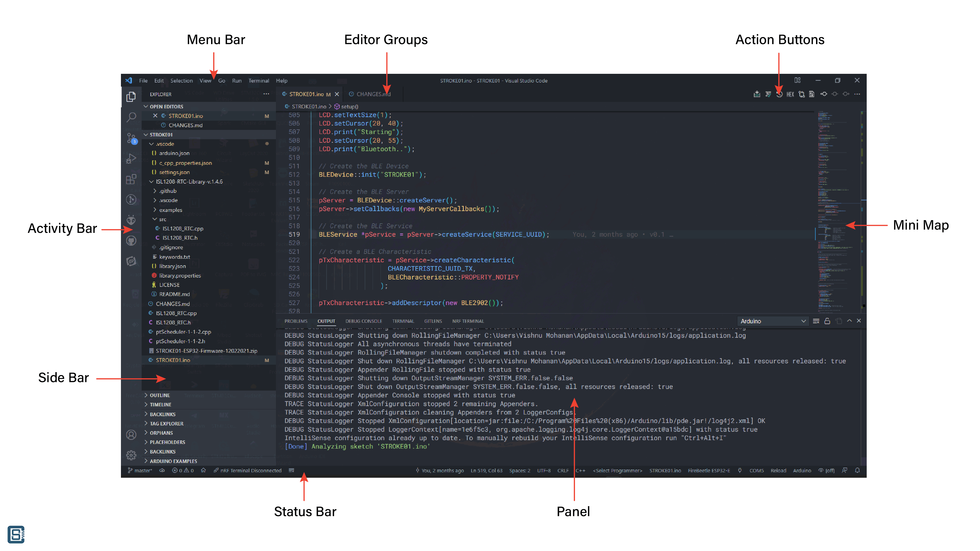The width and height of the screenshot is (980, 551).
Task: Click Ln 519, Col 63 status item
Action: coord(486,470)
